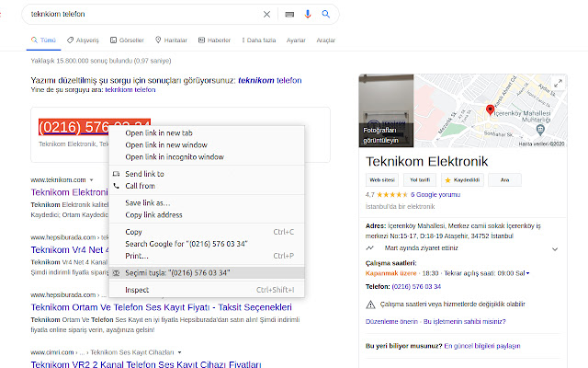The image size is (588, 368).
Task: Click phone link in Telefon row
Action: pos(416,286)
